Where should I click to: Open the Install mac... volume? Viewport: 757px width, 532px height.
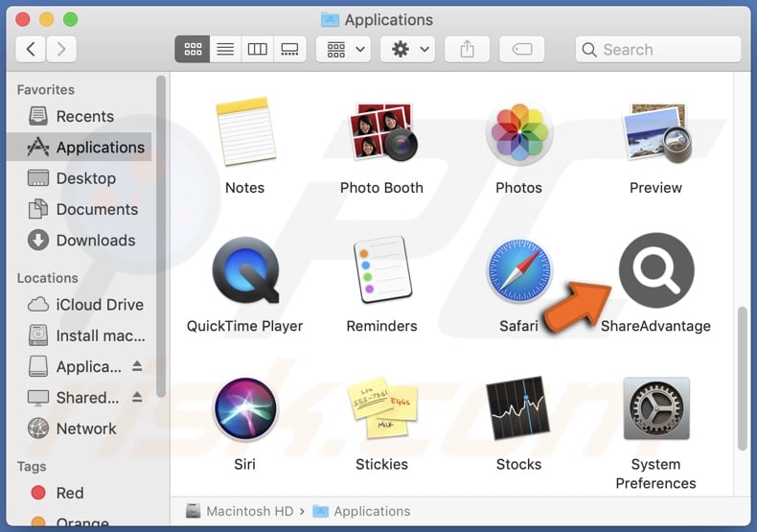coord(80,335)
